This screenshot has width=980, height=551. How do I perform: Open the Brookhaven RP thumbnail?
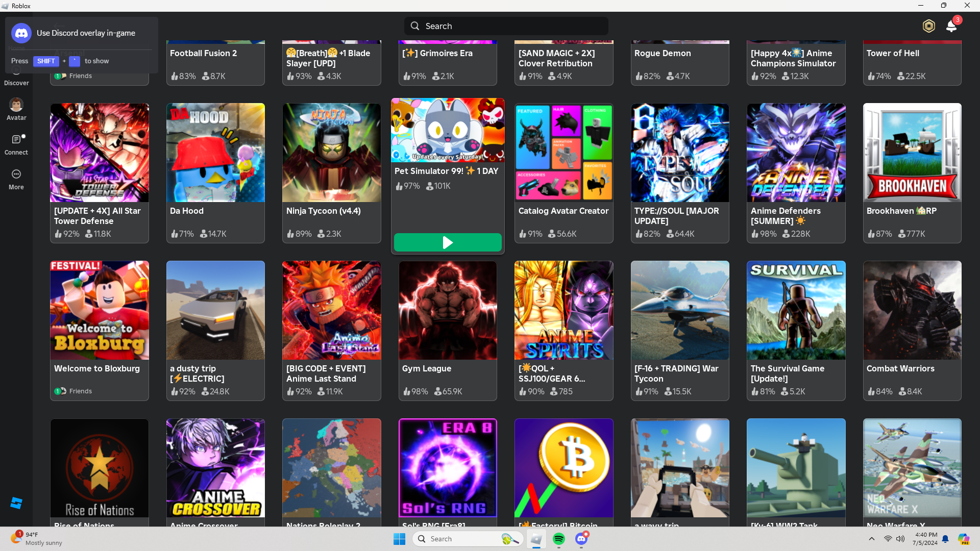[x=912, y=153]
